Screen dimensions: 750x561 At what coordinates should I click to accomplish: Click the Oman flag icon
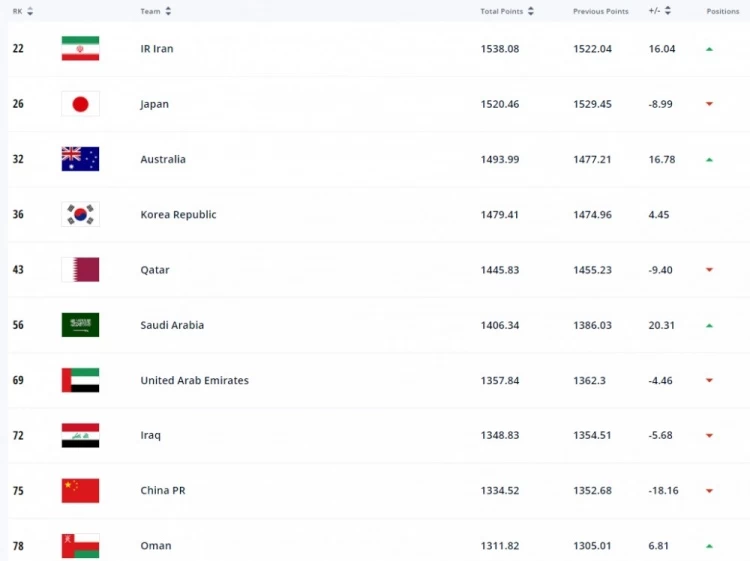80,545
